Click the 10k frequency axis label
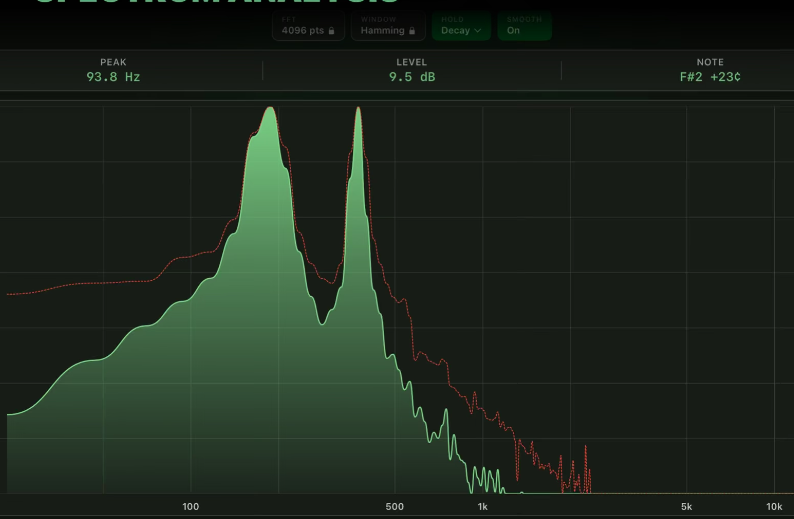 774,506
